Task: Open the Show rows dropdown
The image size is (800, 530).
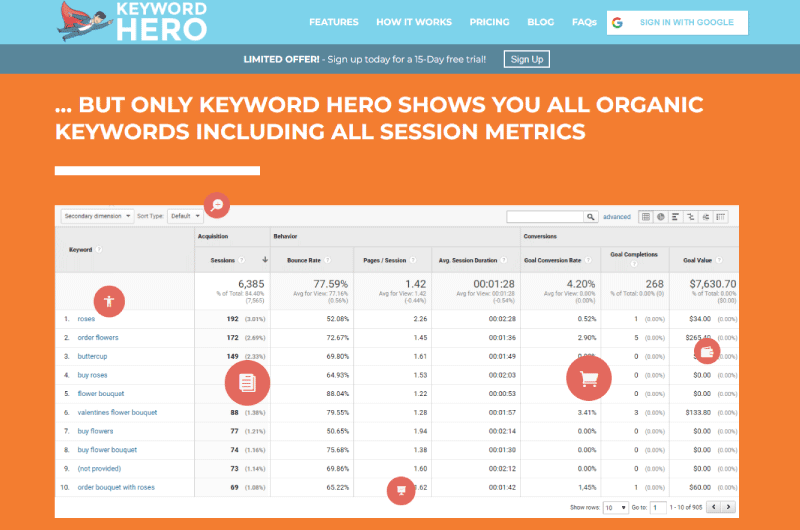Action: click(615, 508)
